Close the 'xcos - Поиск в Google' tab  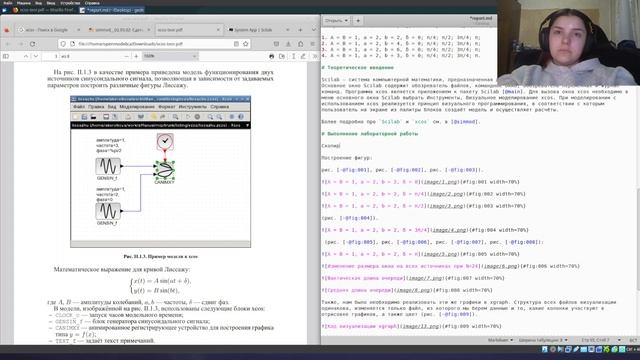[x=78, y=30]
